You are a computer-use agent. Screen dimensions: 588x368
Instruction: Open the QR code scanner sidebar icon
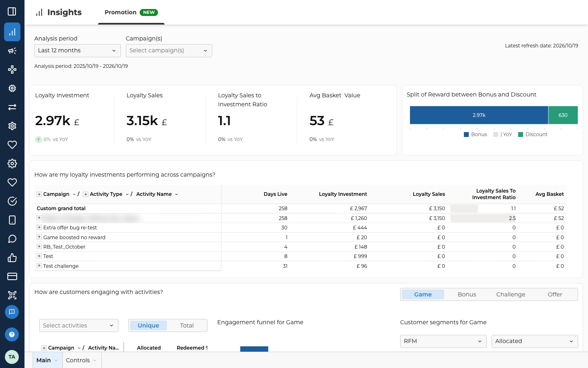click(x=12, y=295)
